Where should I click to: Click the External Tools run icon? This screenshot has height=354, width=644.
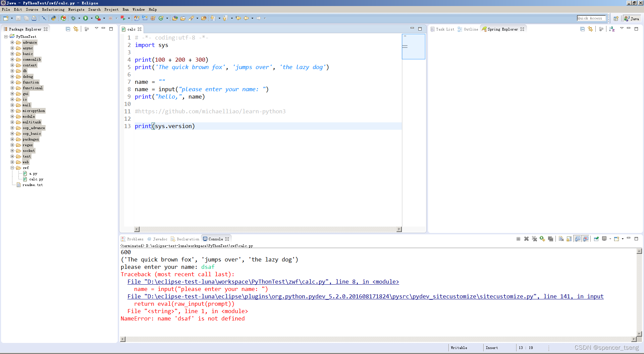pyautogui.click(x=98, y=18)
